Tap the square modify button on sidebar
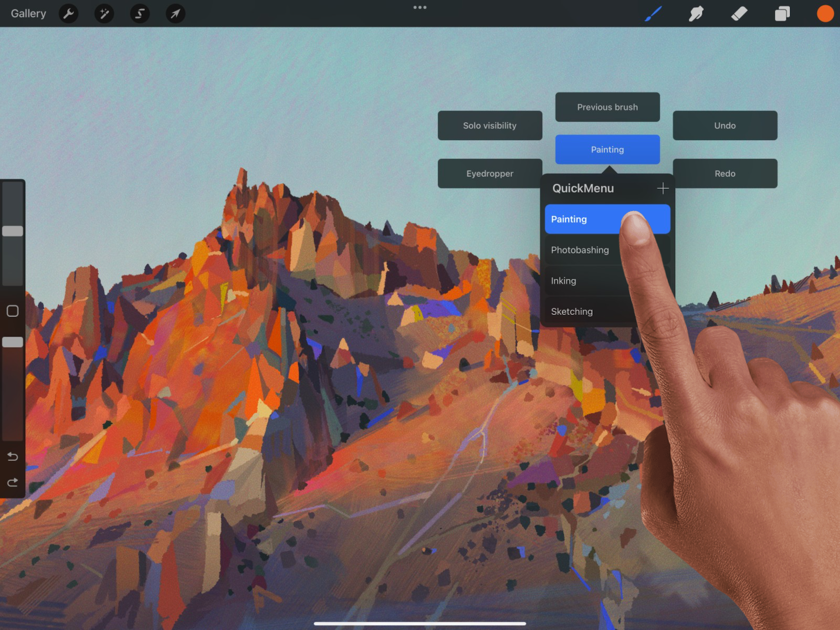 point(13,311)
